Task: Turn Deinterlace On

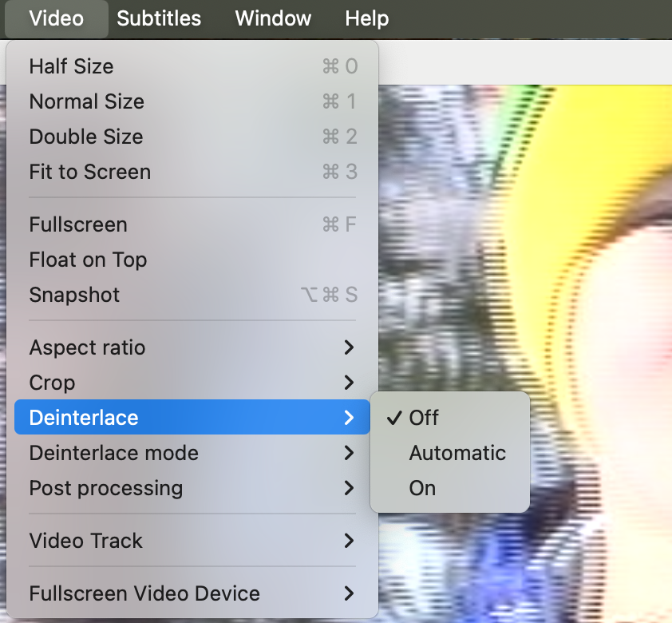Action: click(422, 488)
